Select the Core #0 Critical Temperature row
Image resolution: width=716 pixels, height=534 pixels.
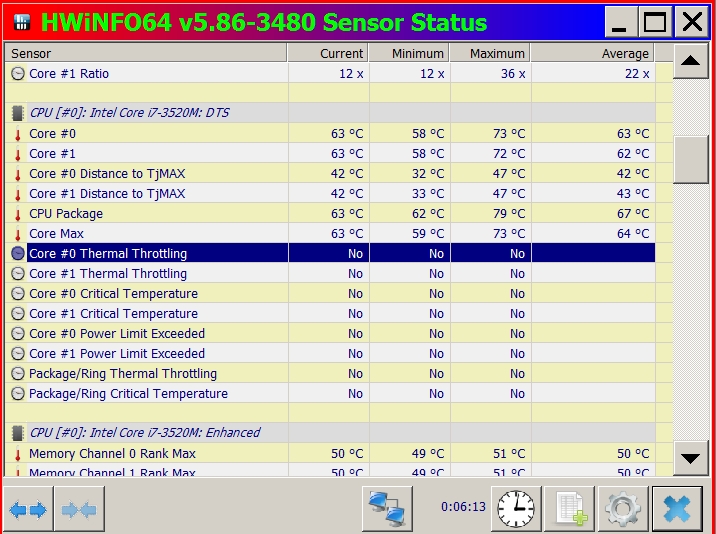tap(330, 294)
